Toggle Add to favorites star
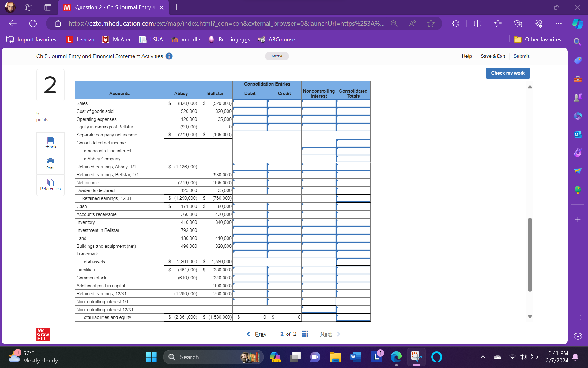588x368 pixels. [431, 23]
